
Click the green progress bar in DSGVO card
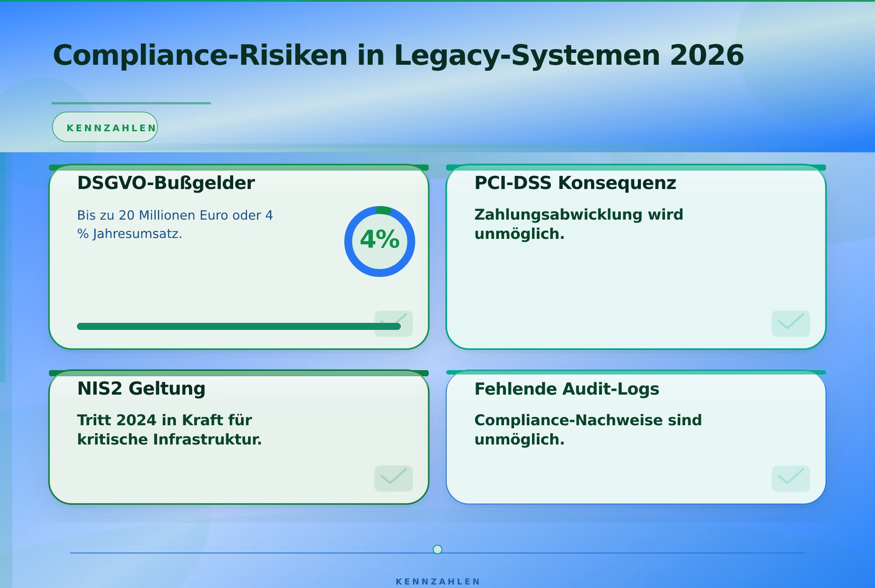(x=239, y=326)
